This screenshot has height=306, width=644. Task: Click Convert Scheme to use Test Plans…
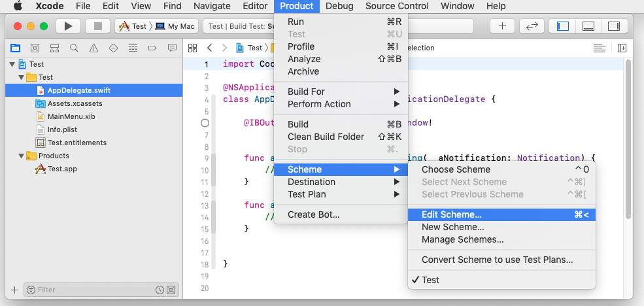click(x=501, y=260)
